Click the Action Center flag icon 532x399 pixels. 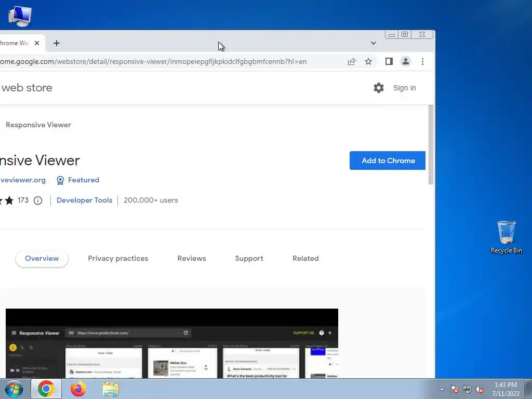tap(455, 389)
